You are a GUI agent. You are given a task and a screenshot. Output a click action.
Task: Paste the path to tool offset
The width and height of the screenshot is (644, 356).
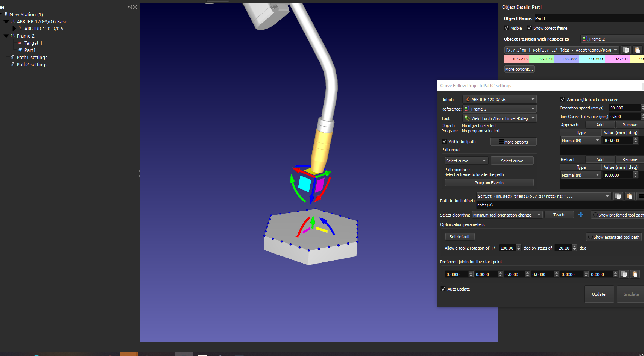point(630,196)
